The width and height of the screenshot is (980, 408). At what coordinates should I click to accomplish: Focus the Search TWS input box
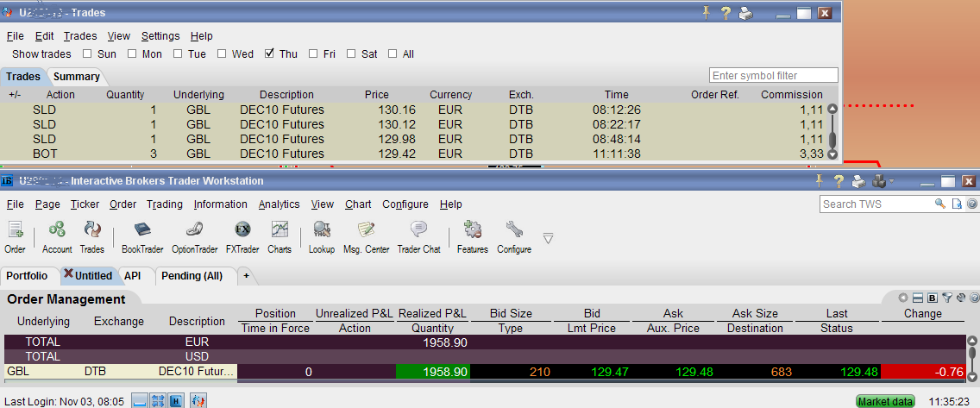tap(876, 204)
